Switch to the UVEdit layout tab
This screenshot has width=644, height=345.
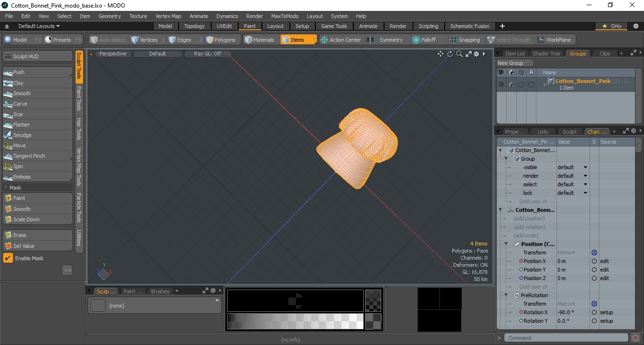tap(224, 26)
